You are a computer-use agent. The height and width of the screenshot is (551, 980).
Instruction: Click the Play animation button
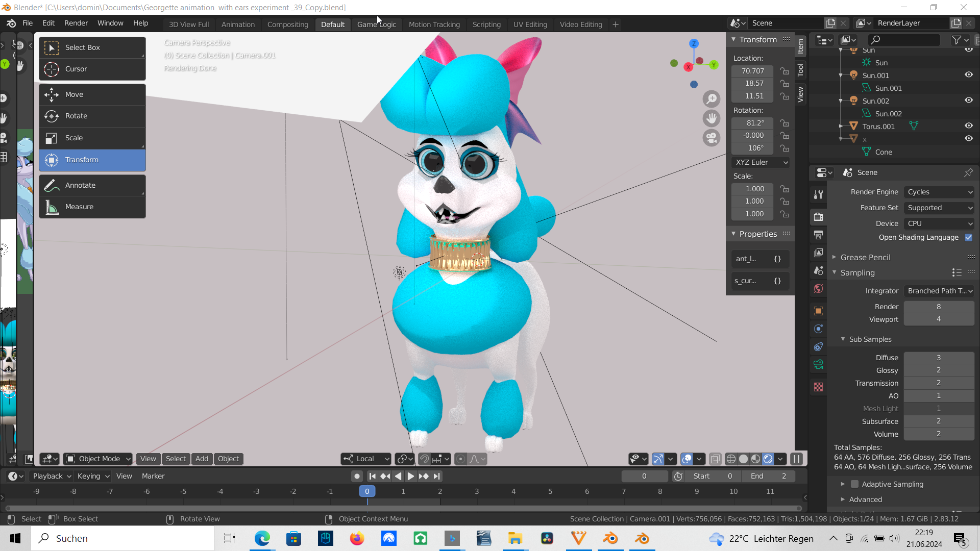pos(410,476)
